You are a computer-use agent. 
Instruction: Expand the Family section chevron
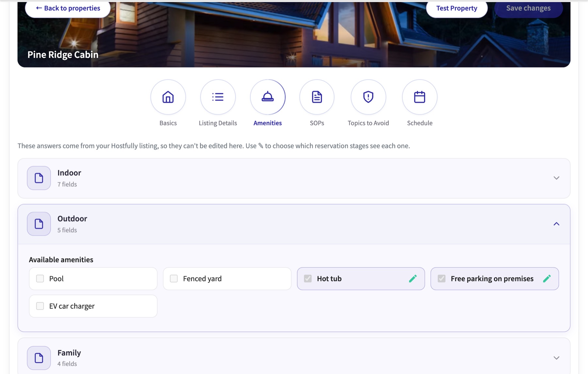click(x=556, y=358)
